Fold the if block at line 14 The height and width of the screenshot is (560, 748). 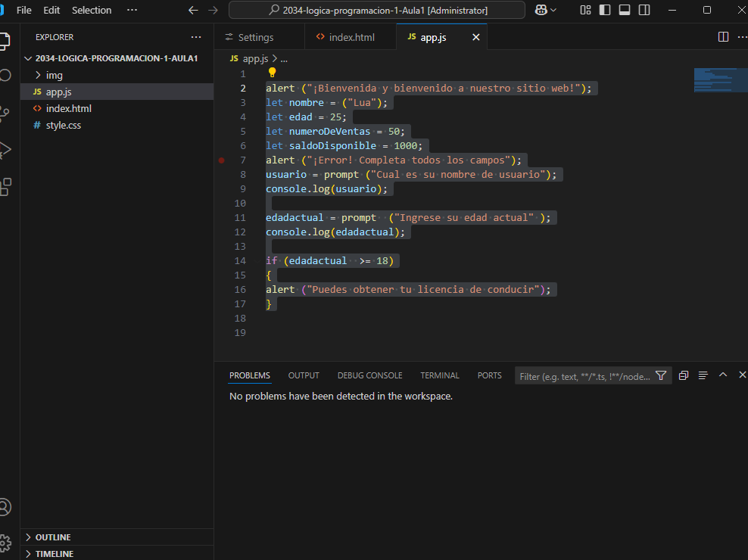257,260
